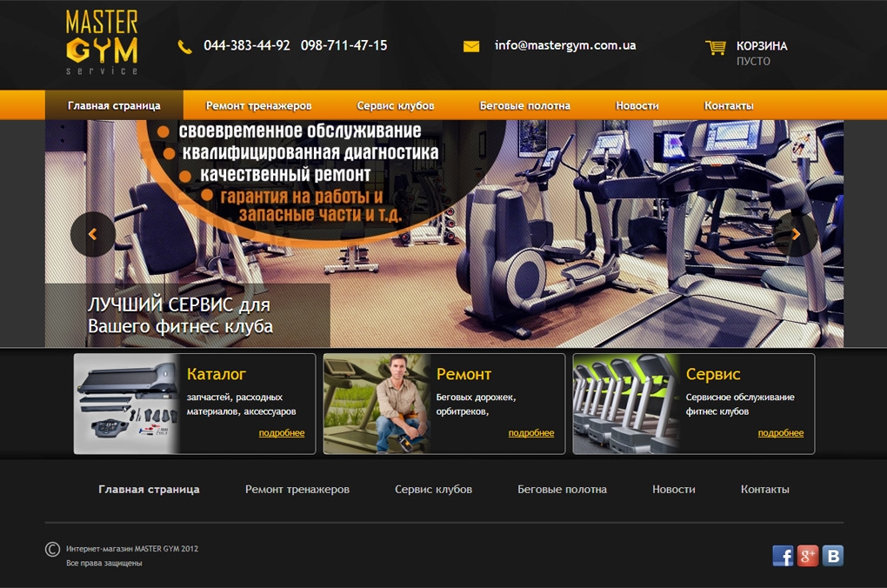The image size is (887, 588).
Task: Go to Беговые полотна top menu item
Action: click(525, 106)
